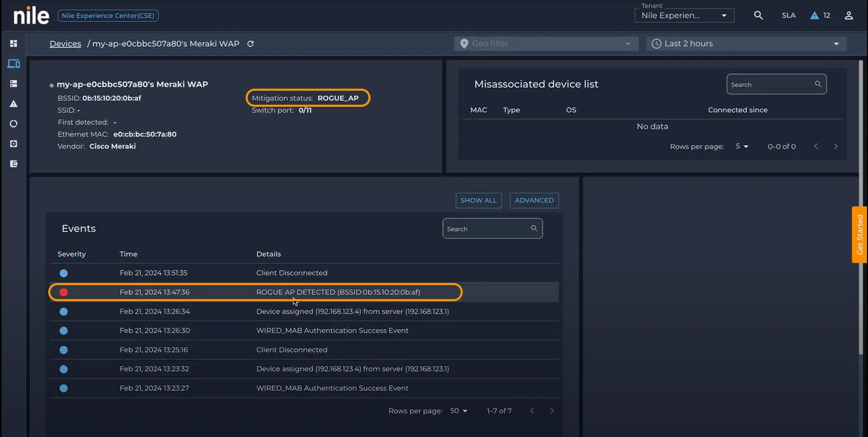This screenshot has width=868, height=437.
Task: Open the Geo filter dropdown
Action: (546, 44)
